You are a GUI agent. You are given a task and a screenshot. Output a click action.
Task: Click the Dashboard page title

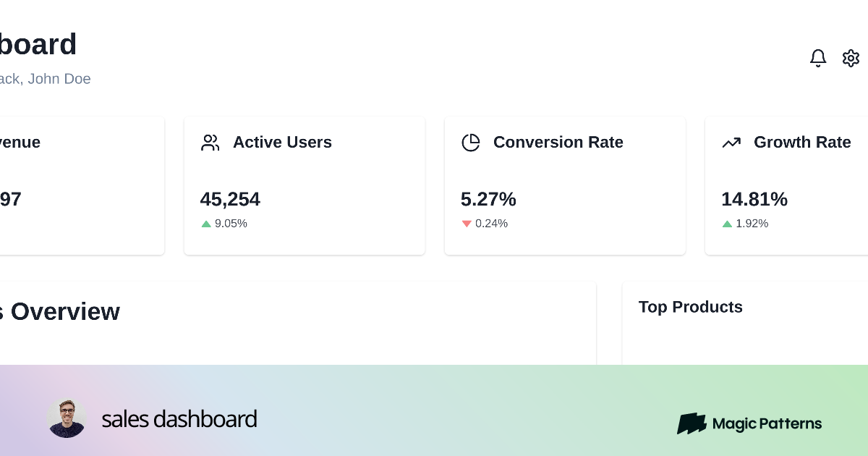point(38,44)
